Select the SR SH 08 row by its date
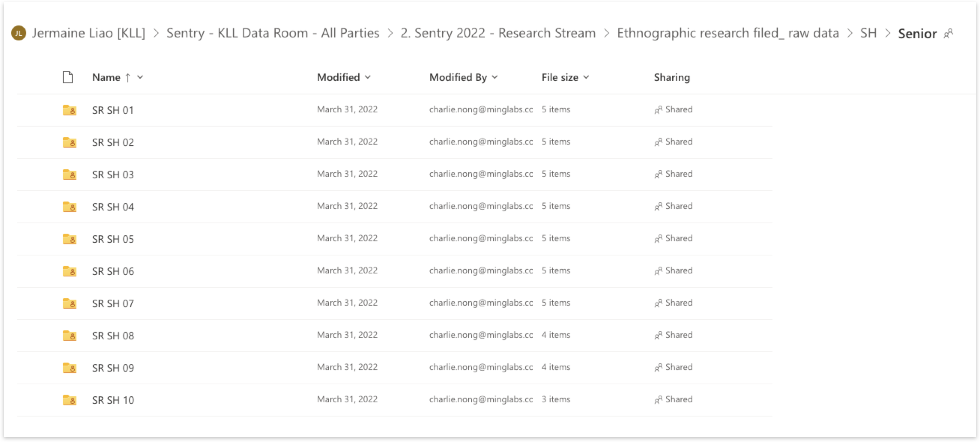Image resolution: width=980 pixels, height=442 pixels. (x=347, y=335)
